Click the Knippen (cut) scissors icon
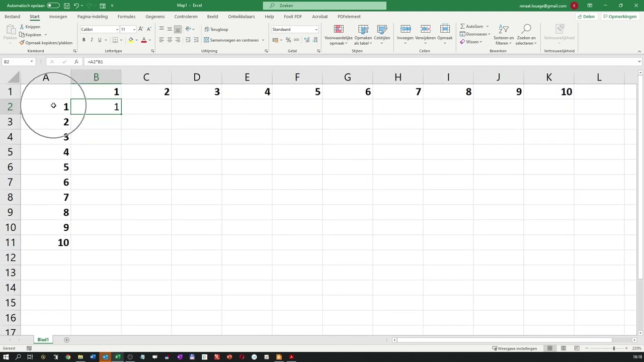The width and height of the screenshot is (644, 362). (22, 27)
